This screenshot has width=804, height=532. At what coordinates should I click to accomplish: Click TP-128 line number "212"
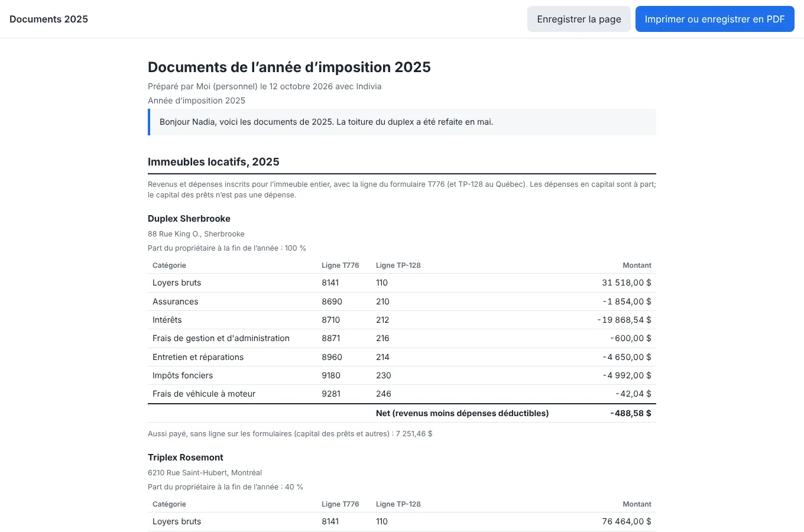point(382,320)
